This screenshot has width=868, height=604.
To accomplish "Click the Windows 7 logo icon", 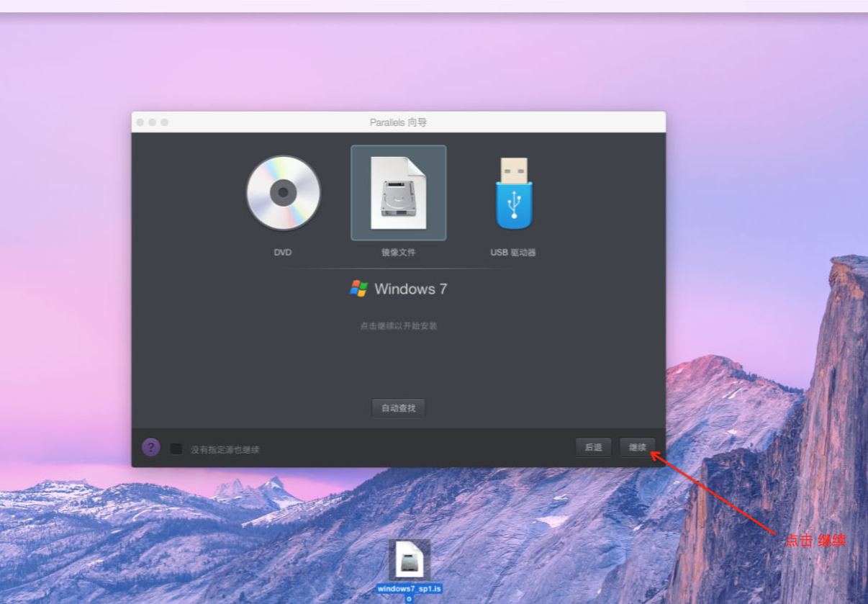I will coord(358,289).
